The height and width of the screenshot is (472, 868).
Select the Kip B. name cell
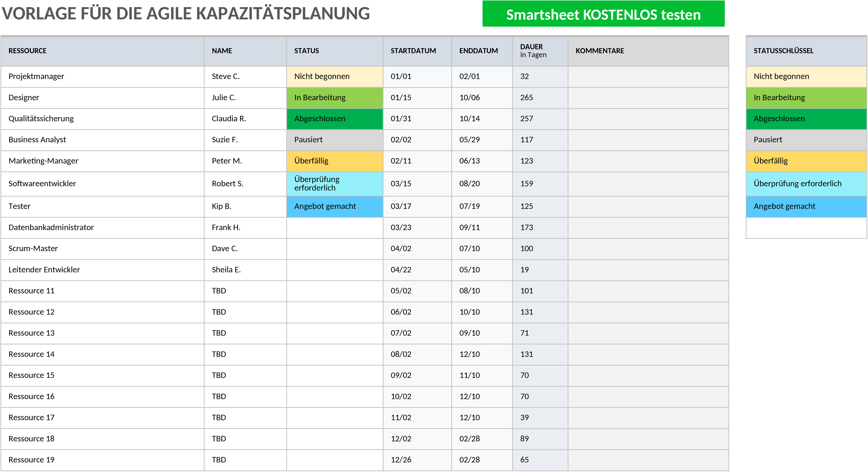[245, 207]
